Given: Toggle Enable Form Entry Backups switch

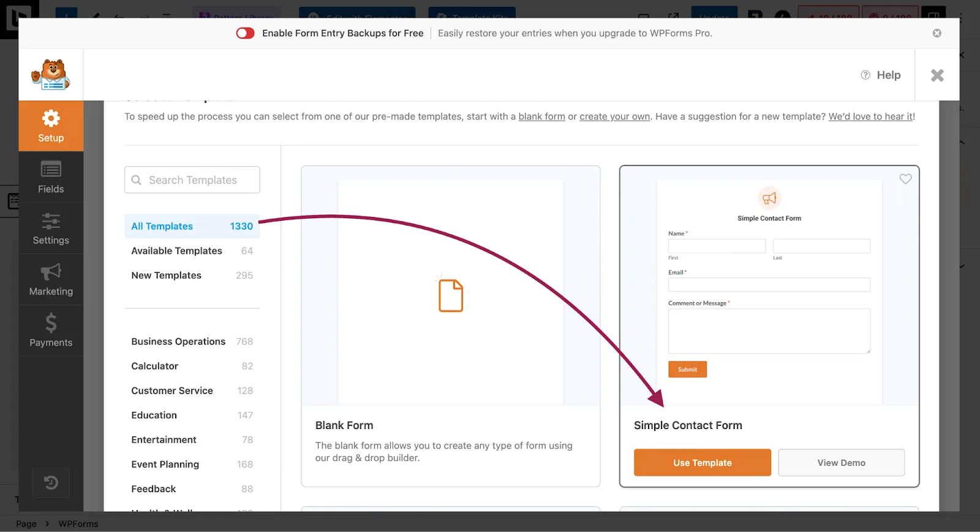Looking at the screenshot, I should (246, 33).
